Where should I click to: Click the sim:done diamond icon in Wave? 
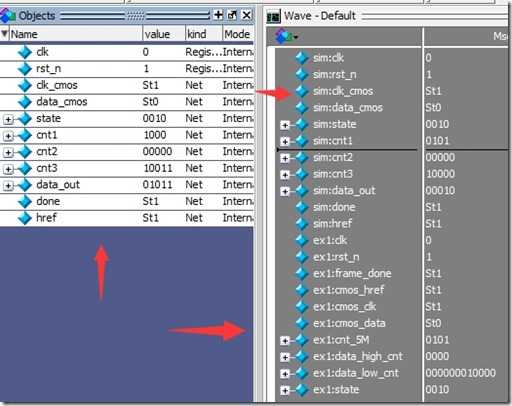point(302,207)
